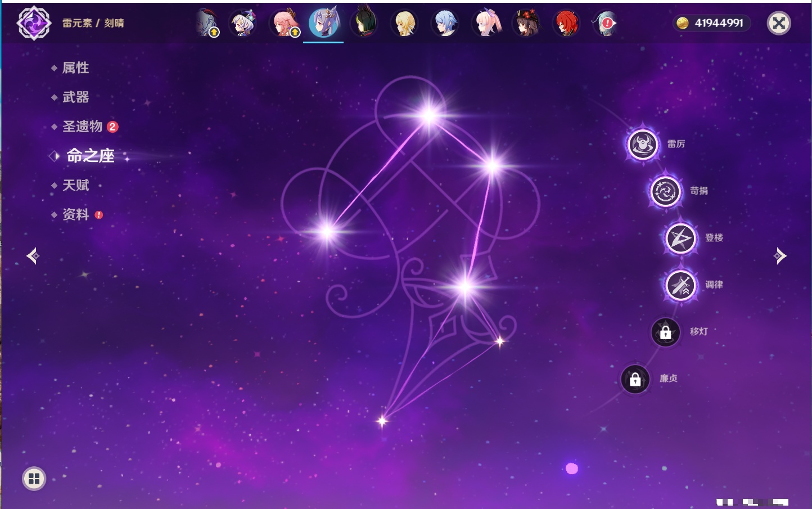Click the 调律 label text
The image size is (812, 509).
point(714,285)
